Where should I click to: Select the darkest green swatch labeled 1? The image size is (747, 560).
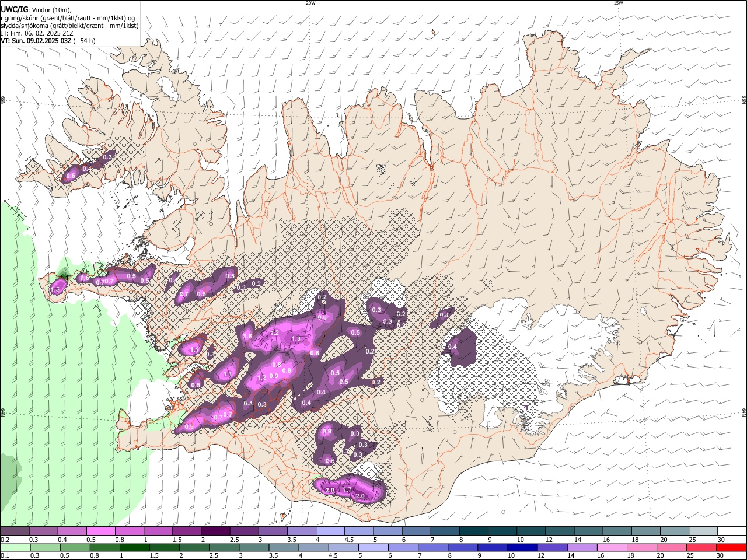coord(134,548)
